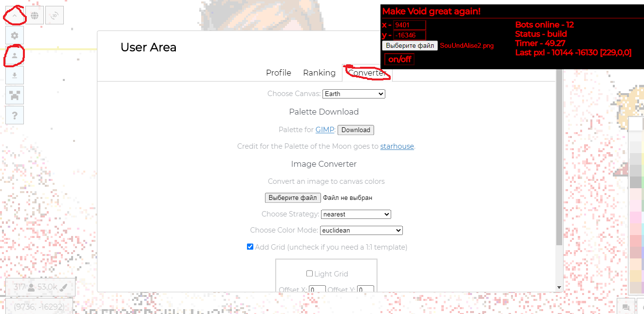Switch to the Ranking tab
Viewport: 644px width, 314px height.
click(319, 73)
